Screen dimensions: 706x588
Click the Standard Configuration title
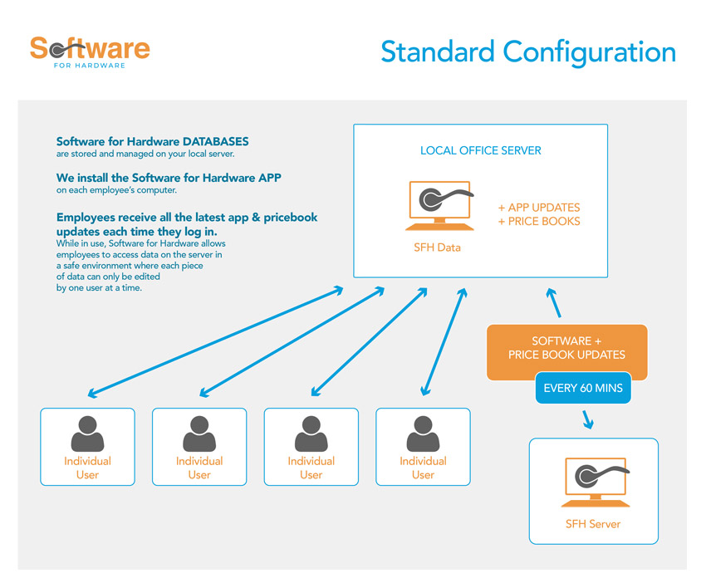(527, 51)
